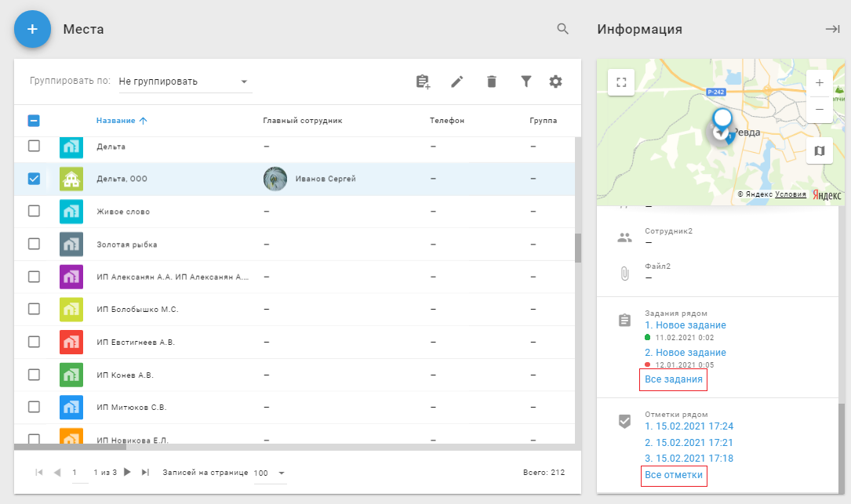Open search in the Места header
Viewport: 851px width, 504px height.
[x=563, y=29]
